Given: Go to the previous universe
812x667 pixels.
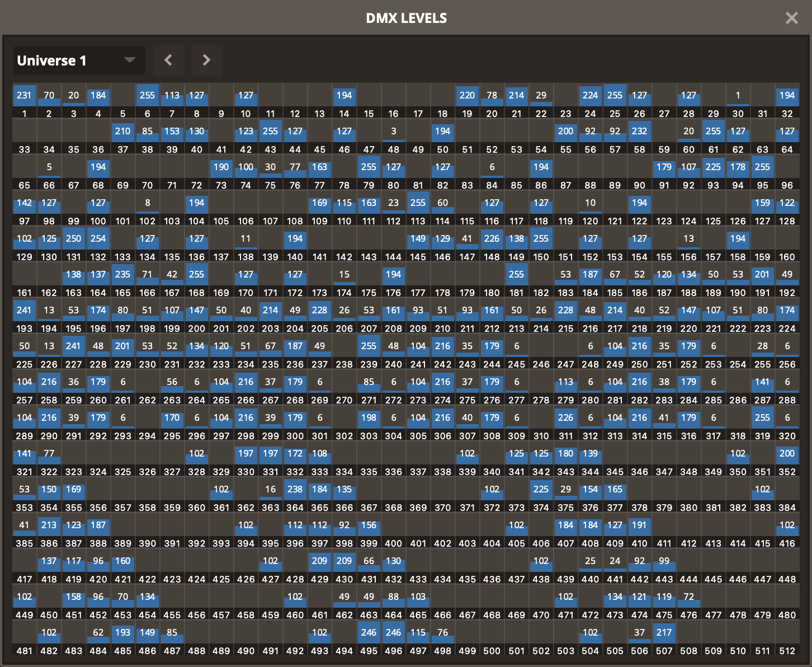Looking at the screenshot, I should (x=168, y=60).
